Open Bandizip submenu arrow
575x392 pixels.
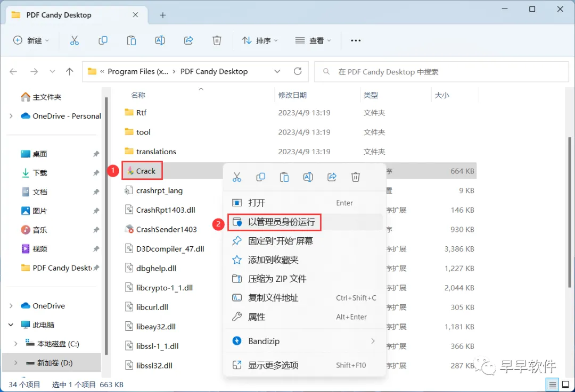pos(373,341)
